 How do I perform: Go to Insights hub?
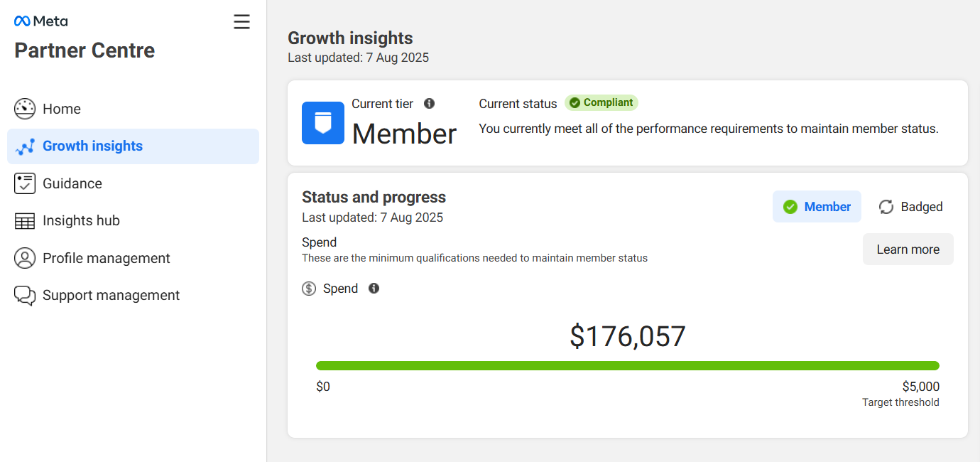tap(81, 221)
